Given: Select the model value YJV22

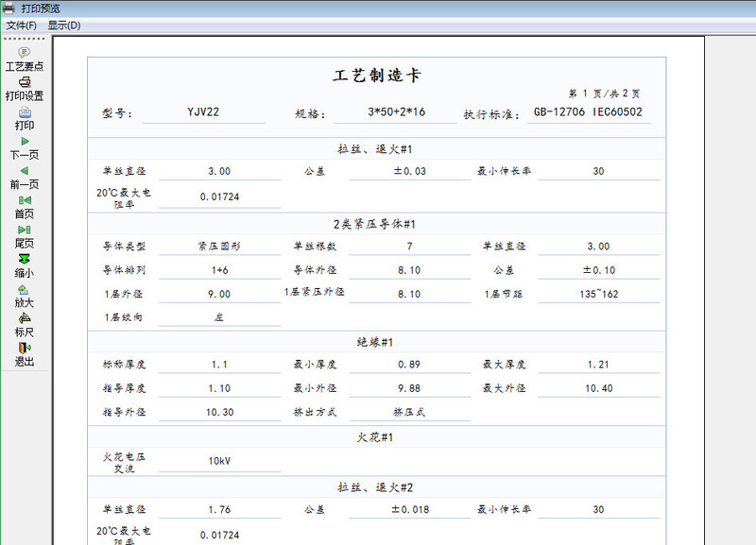Looking at the screenshot, I should (x=203, y=112).
